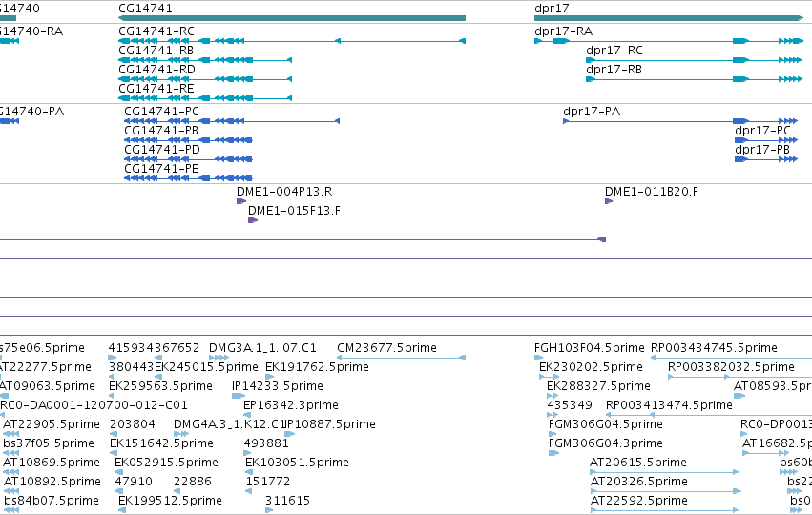Click the EK151642.5prime EST label
This screenshot has width=812, height=515.
click(x=161, y=443)
